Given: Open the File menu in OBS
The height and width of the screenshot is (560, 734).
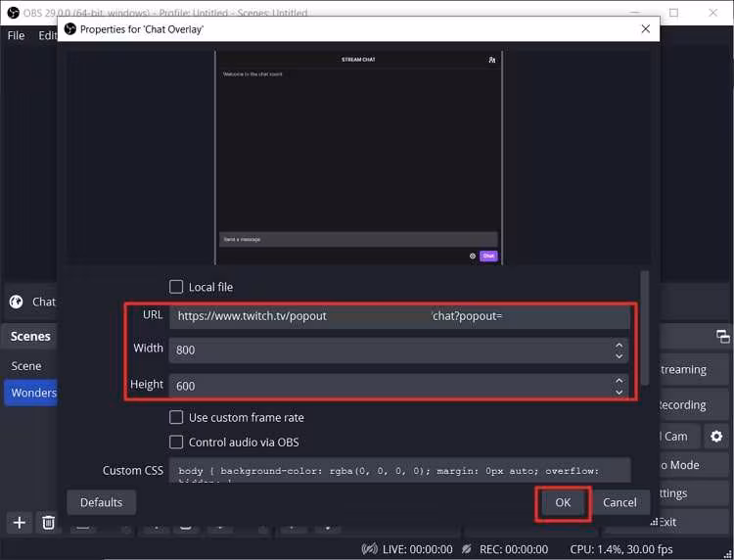Looking at the screenshot, I should [16, 35].
